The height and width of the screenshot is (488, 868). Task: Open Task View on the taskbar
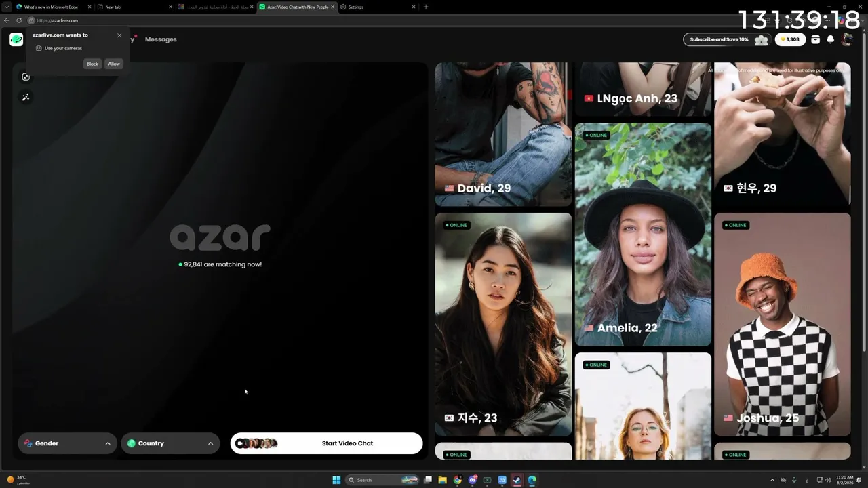click(428, 480)
